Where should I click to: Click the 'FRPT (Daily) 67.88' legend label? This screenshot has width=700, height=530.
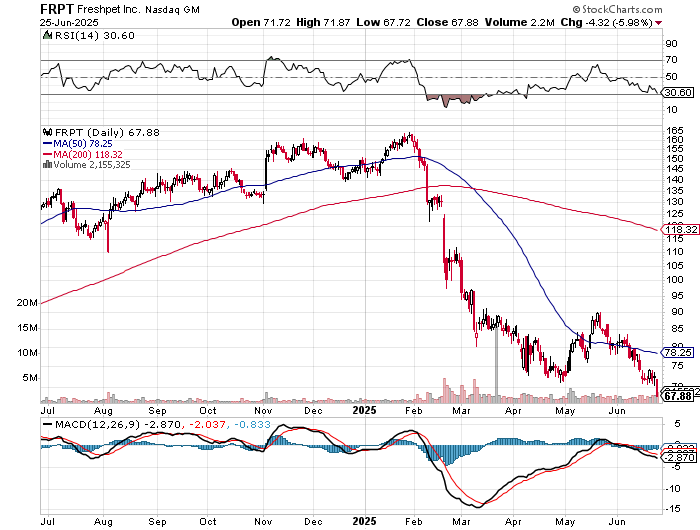(x=107, y=132)
